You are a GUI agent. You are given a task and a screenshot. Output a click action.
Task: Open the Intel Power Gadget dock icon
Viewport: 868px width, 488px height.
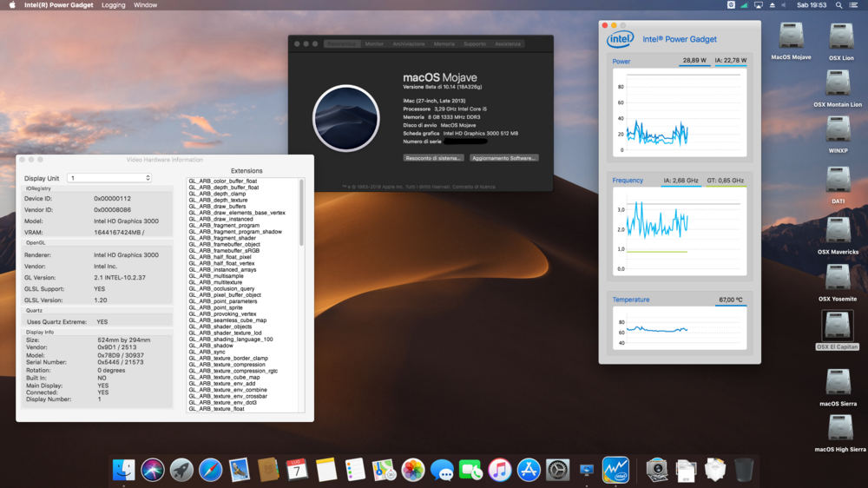tap(615, 470)
